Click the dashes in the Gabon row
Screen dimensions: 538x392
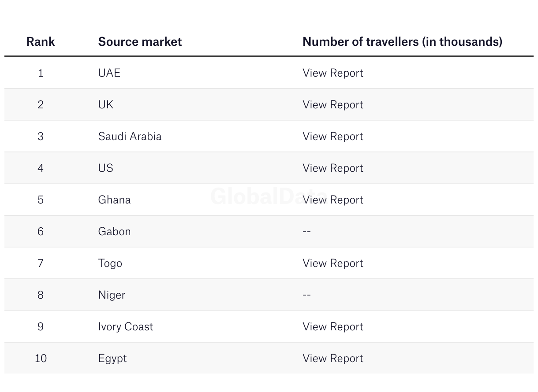[x=307, y=232]
